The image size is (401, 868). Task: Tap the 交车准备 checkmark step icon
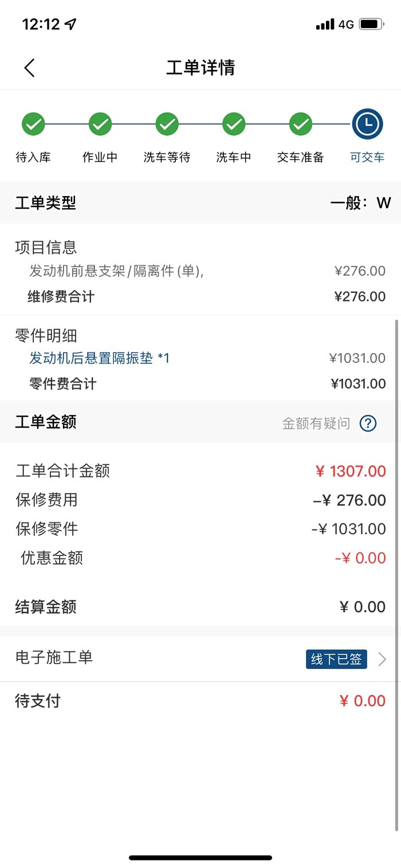[300, 124]
